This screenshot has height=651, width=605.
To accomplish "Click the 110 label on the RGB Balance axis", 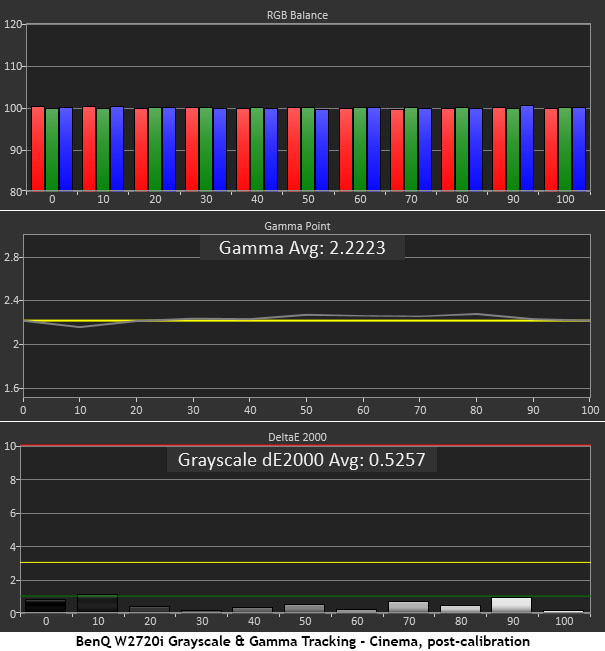I will 12,66.
